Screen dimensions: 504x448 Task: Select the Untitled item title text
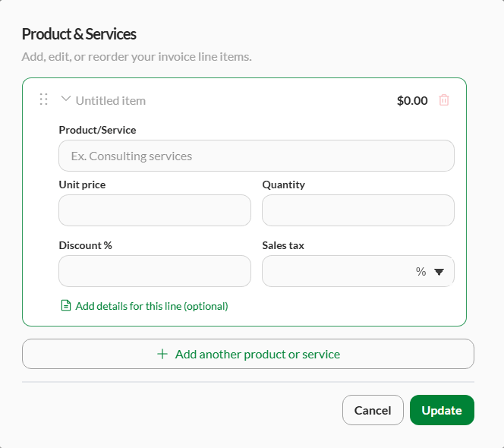[111, 101]
